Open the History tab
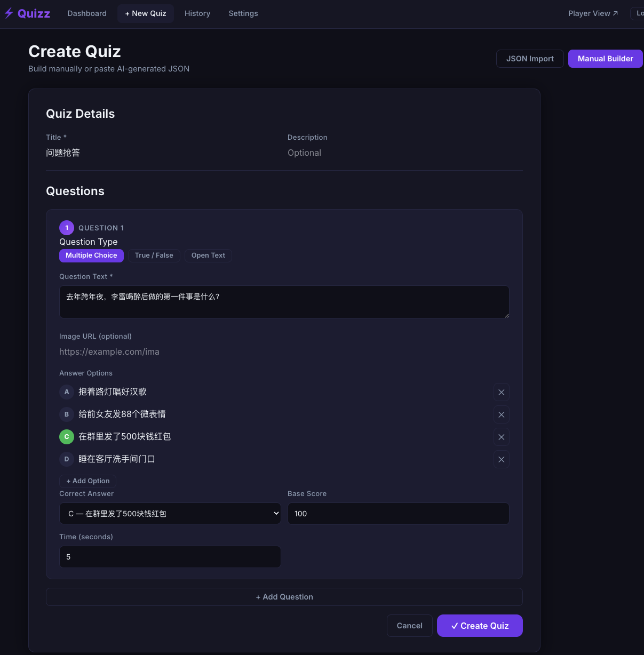The image size is (644, 655). pos(197,13)
